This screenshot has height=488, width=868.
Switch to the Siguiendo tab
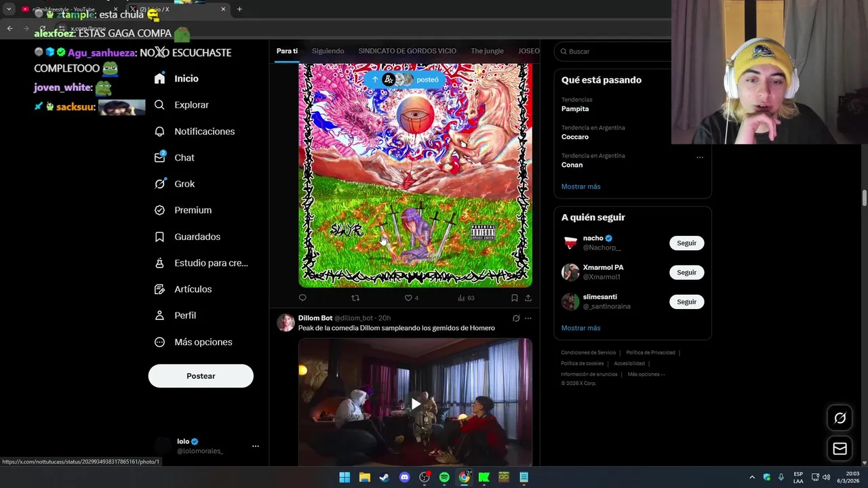pos(328,51)
